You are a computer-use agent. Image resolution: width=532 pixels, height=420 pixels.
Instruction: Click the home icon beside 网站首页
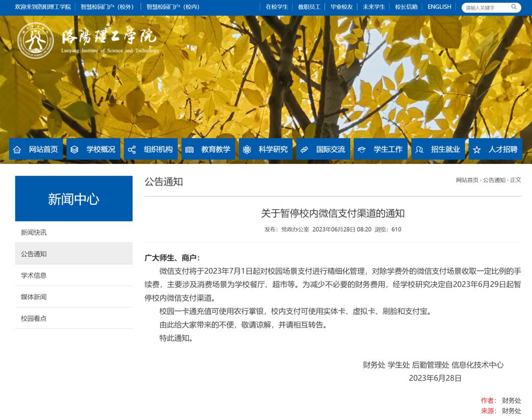[x=18, y=149]
